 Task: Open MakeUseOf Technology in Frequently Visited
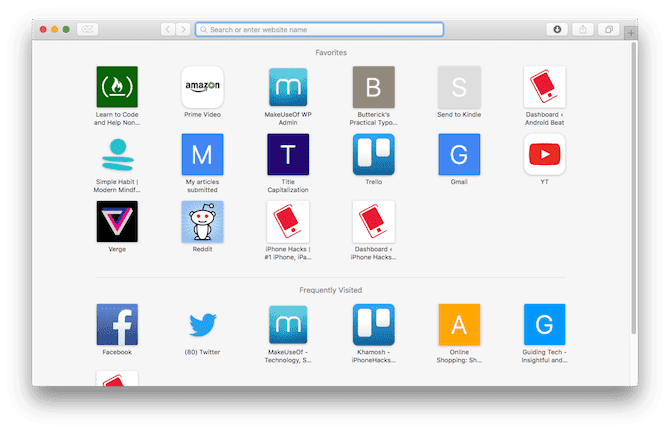[x=288, y=324]
